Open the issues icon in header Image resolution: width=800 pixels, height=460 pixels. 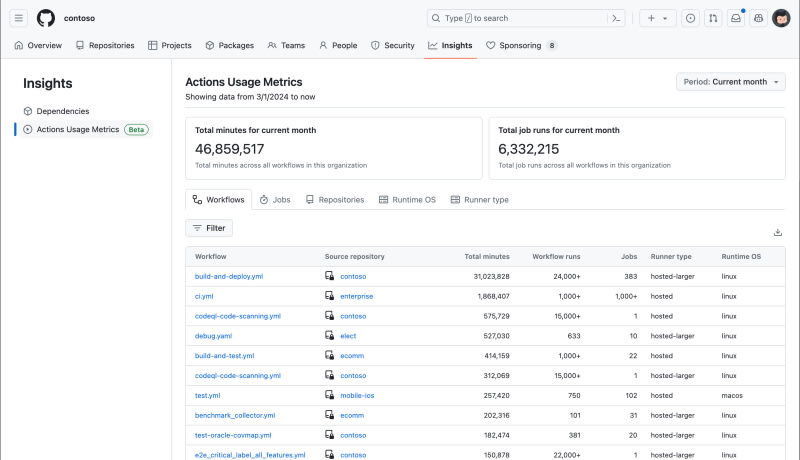pyautogui.click(x=690, y=18)
